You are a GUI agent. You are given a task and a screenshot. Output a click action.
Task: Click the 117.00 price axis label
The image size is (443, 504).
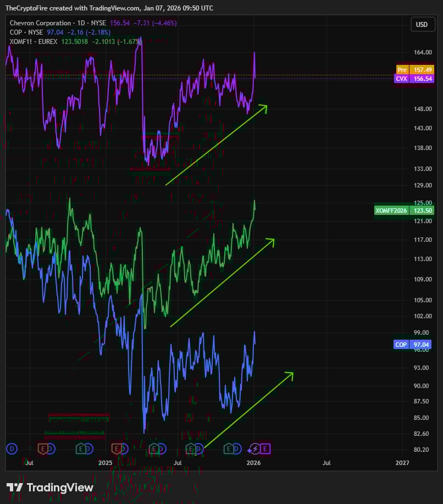pyautogui.click(x=423, y=240)
